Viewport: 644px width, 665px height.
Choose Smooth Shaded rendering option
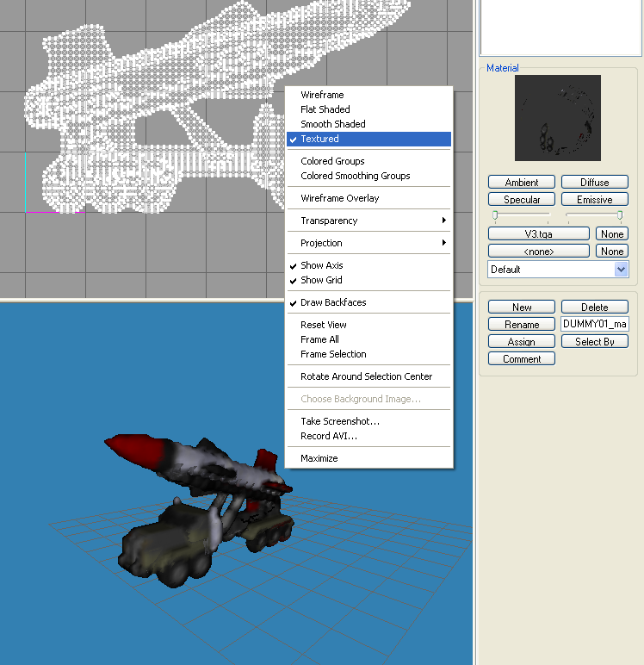click(368, 124)
